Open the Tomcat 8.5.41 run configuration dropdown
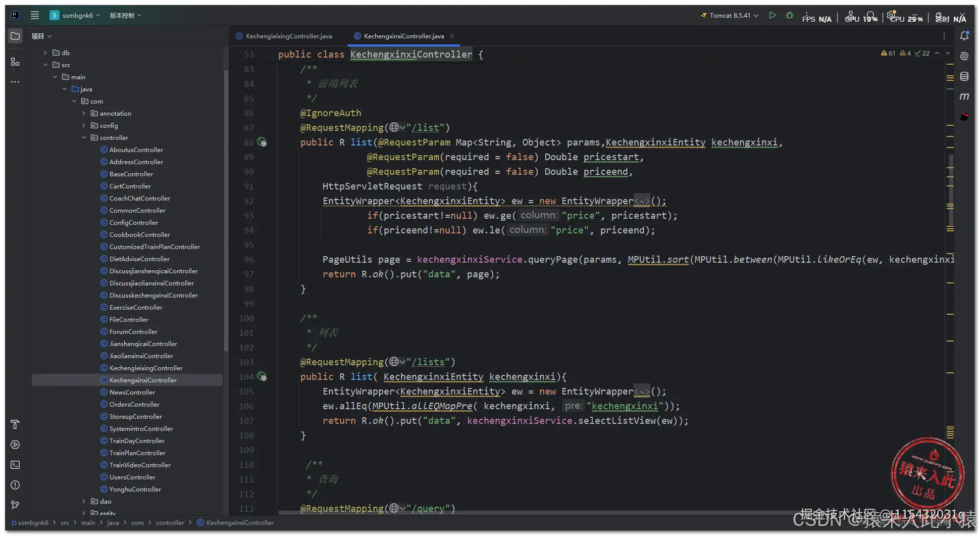This screenshot has width=980, height=536. tap(729, 16)
